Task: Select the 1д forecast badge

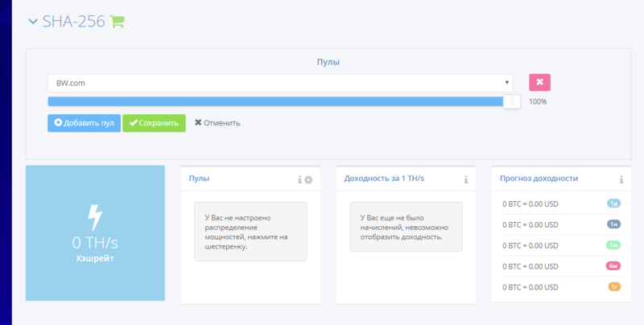Action: pos(613,204)
